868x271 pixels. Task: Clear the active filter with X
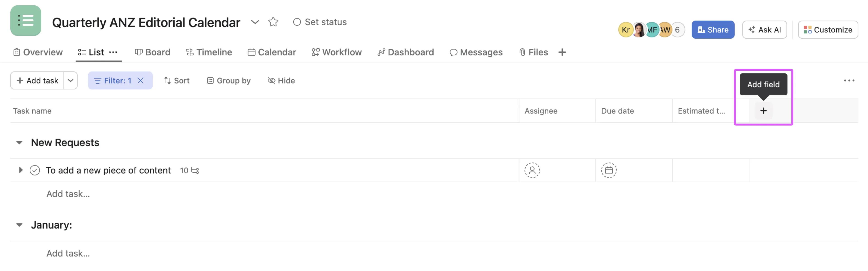(x=141, y=80)
